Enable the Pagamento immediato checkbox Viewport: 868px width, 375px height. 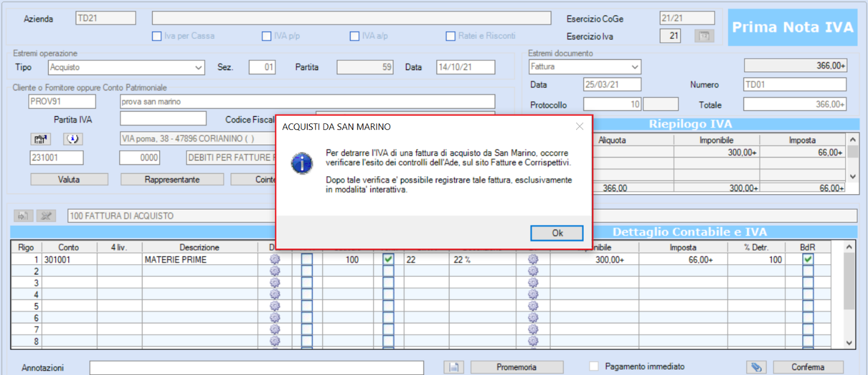tap(594, 366)
